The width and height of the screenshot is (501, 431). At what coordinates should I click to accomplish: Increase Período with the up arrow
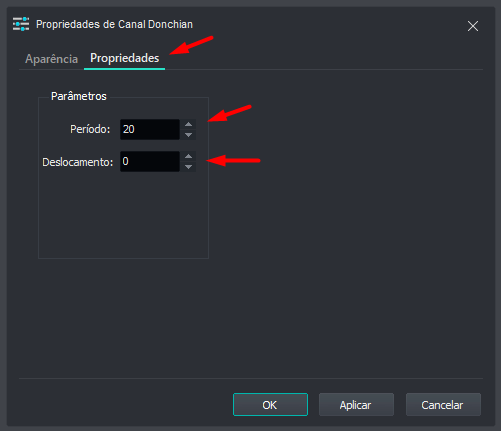(x=188, y=124)
